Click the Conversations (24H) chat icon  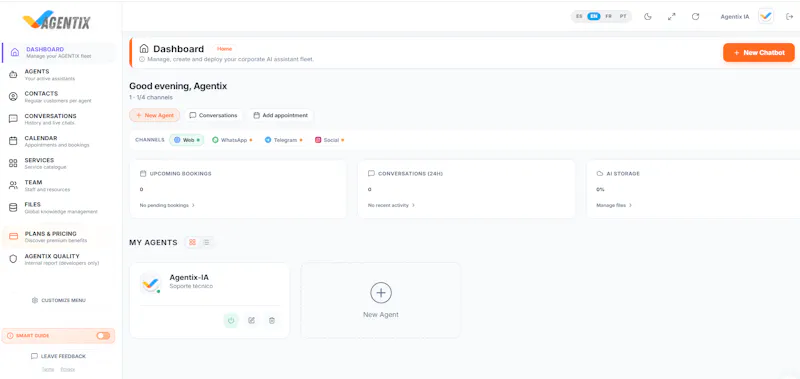coord(371,173)
